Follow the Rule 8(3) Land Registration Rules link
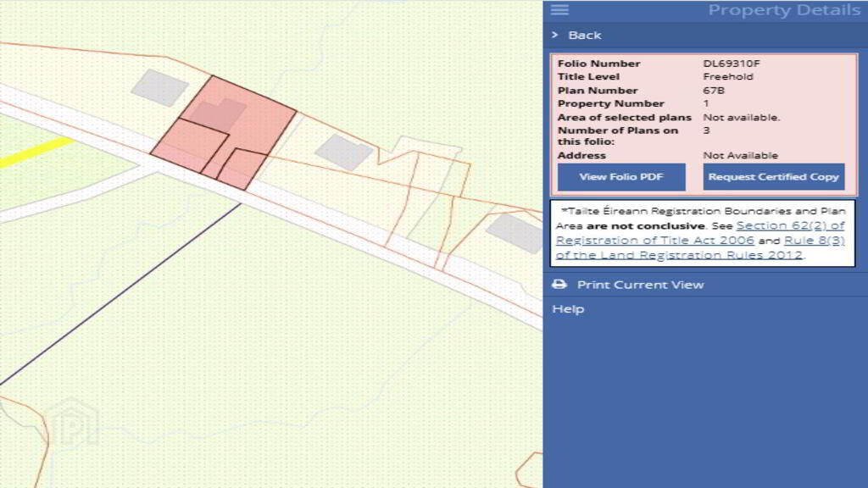Screen dimensions: 868x488 [x=814, y=241]
